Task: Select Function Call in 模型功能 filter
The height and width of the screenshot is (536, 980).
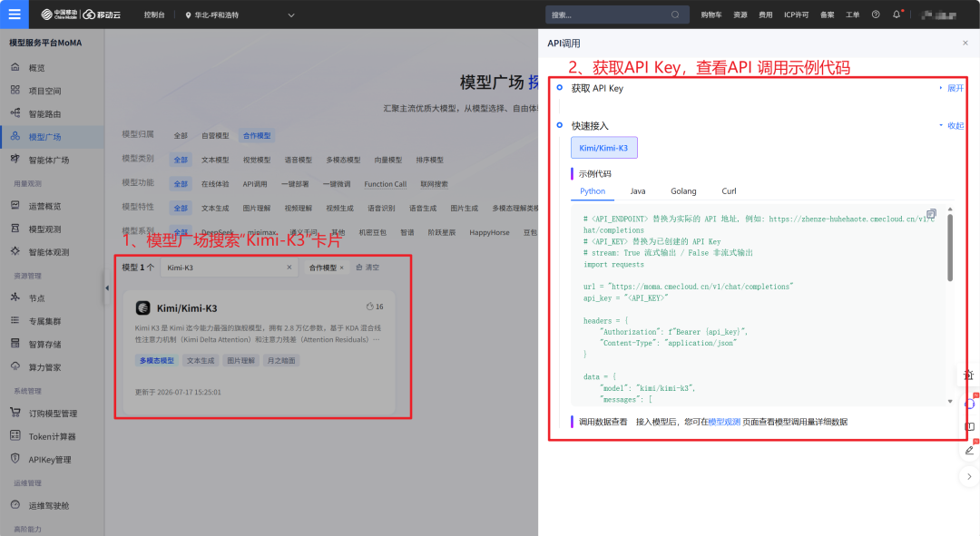Action: (x=385, y=184)
